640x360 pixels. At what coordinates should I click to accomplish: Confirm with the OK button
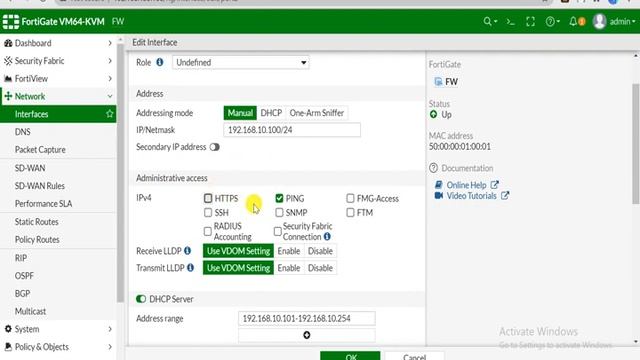coord(350,356)
